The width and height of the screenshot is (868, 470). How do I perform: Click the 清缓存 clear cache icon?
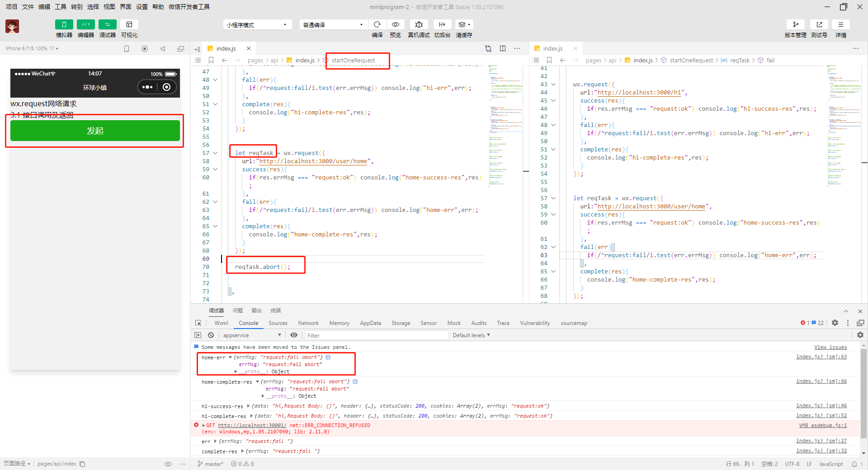464,24
